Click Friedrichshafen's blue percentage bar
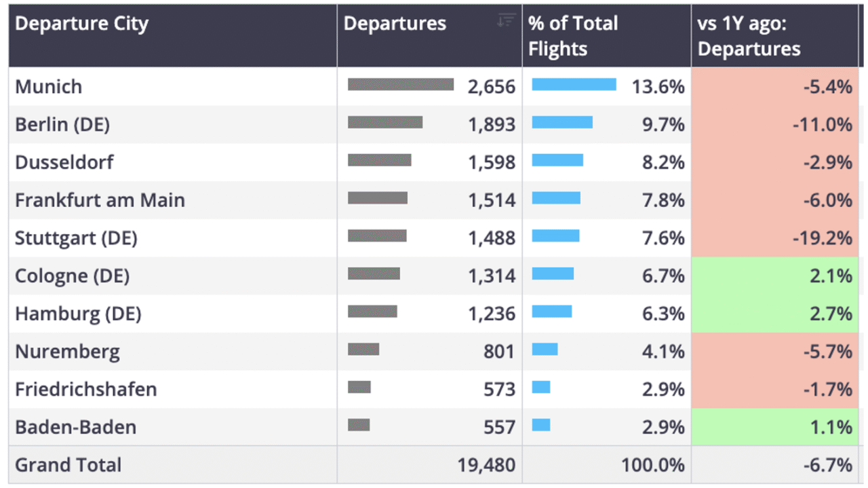This screenshot has height=488, width=868. 541,387
